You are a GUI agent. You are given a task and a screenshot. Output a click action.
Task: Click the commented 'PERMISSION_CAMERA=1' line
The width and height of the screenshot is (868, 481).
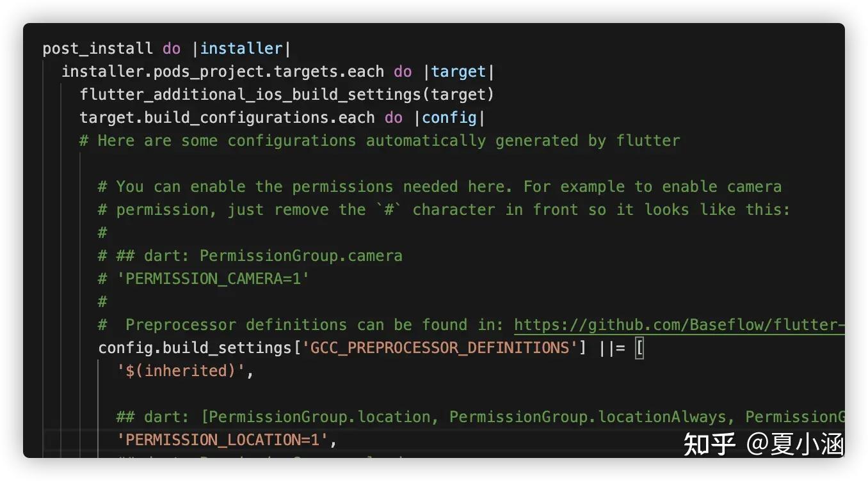[x=213, y=279]
